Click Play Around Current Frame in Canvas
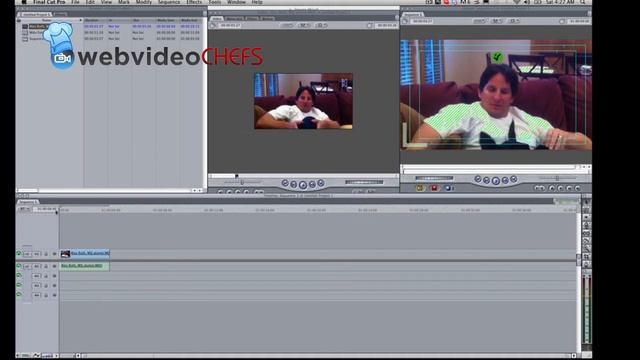Screen dimensions: 640x360 pos(505,180)
